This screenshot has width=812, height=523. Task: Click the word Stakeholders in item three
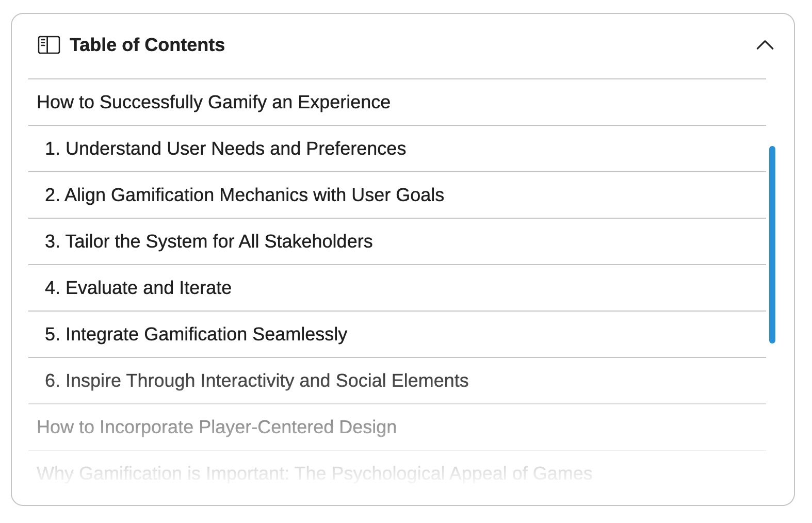tap(318, 241)
